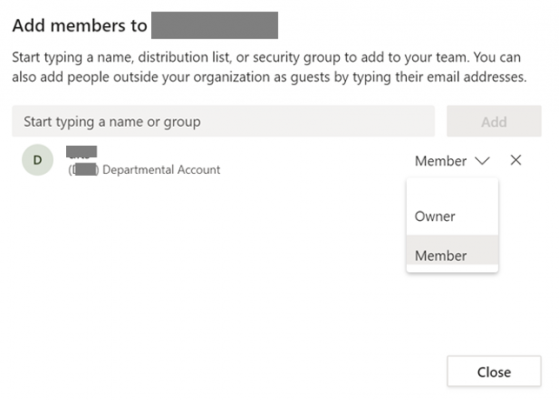The width and height of the screenshot is (559, 400).
Task: Remove the Departmental Account entry with X
Action: (x=516, y=160)
